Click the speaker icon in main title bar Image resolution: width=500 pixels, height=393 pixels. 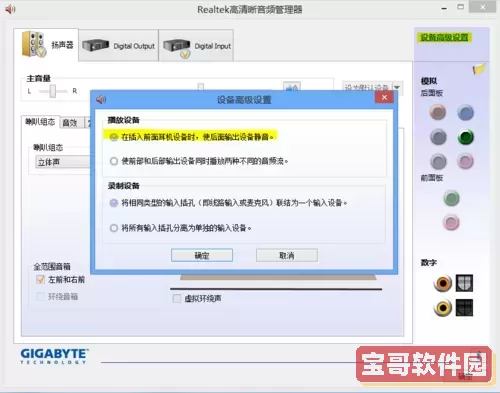tap(10, 9)
